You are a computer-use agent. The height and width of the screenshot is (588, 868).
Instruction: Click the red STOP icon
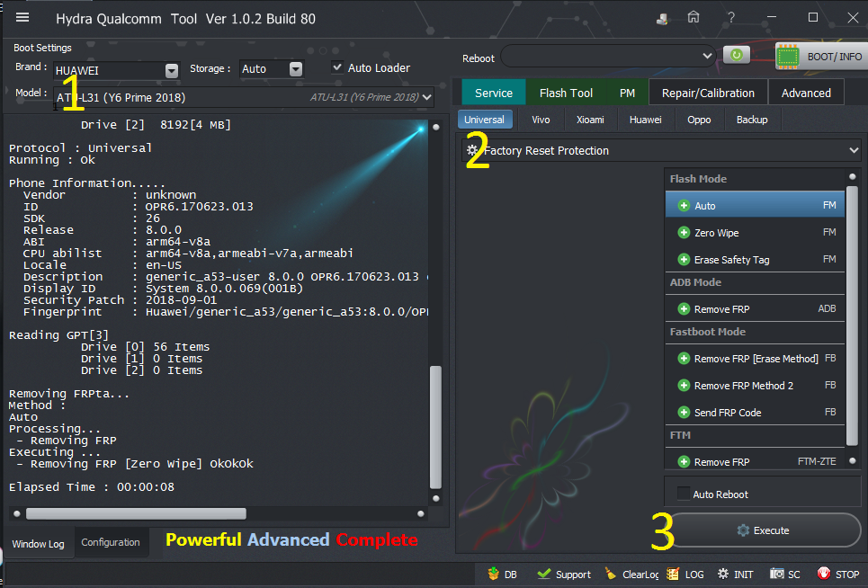click(824, 574)
